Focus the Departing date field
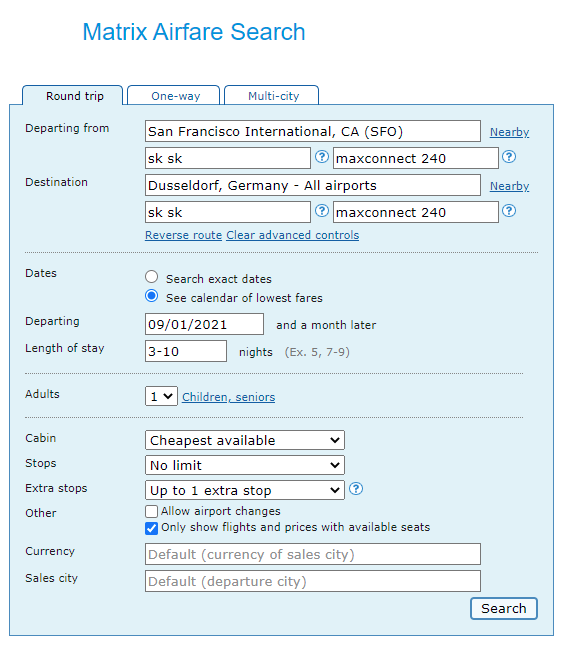The width and height of the screenshot is (570, 651). pyautogui.click(x=204, y=324)
